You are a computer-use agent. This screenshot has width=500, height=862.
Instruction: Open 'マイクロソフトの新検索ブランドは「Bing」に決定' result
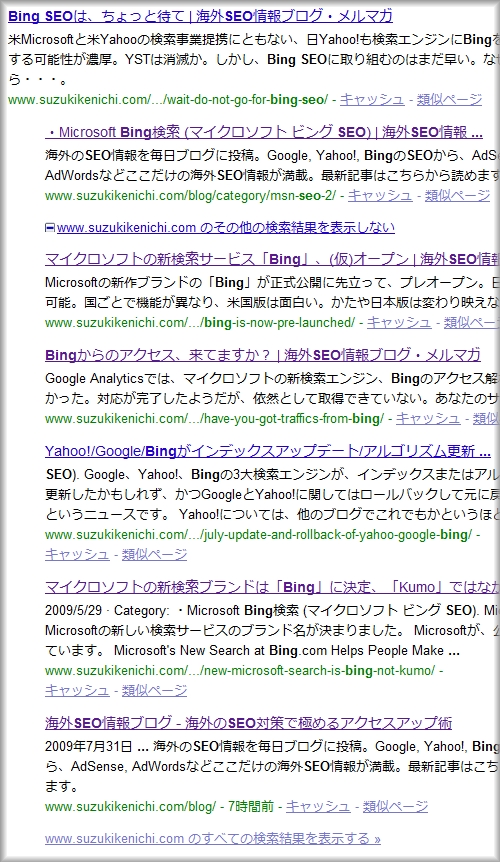click(272, 587)
